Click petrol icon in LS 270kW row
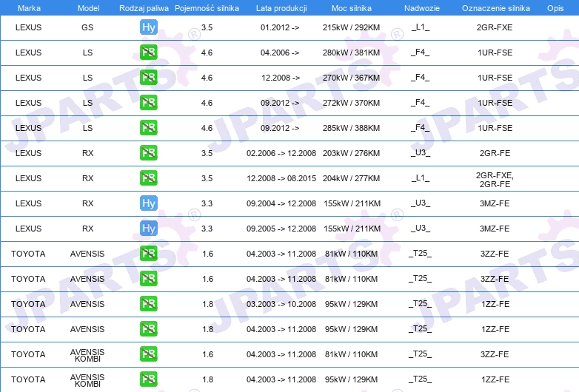579x392 pixels. (x=149, y=78)
